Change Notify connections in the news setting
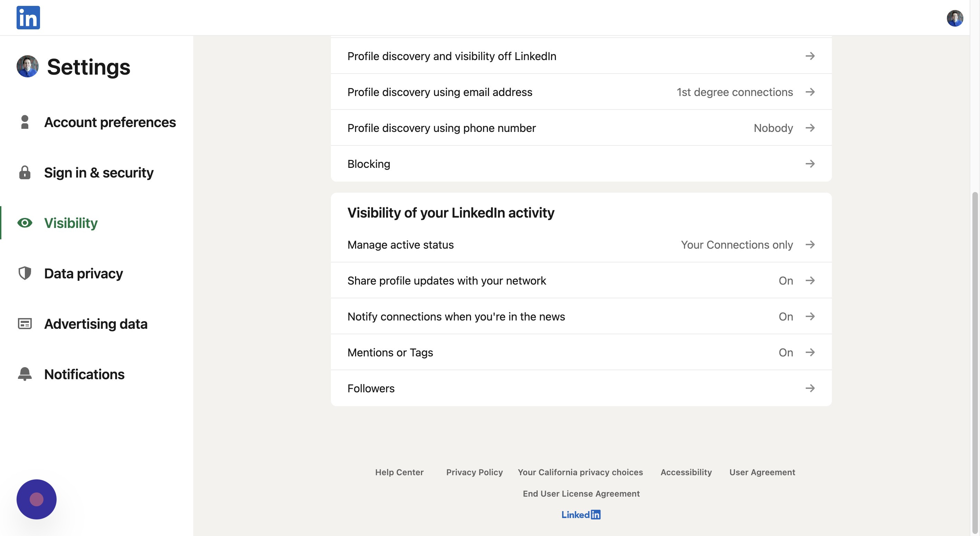 point(786,316)
